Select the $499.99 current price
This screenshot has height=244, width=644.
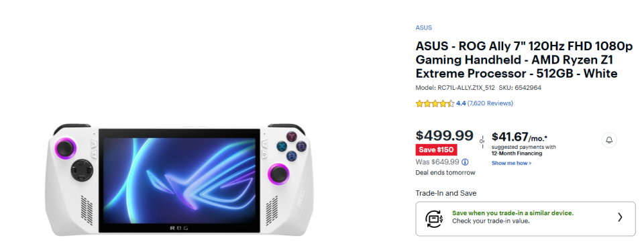[x=444, y=135]
